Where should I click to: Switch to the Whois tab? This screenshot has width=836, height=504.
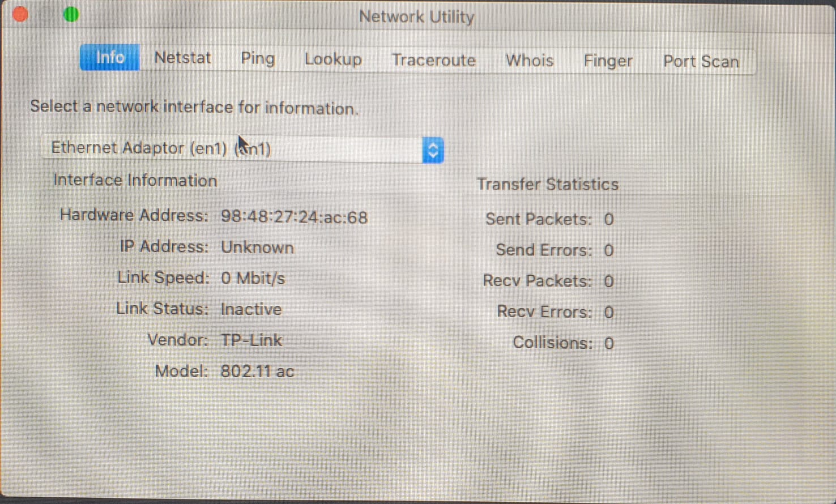click(530, 61)
